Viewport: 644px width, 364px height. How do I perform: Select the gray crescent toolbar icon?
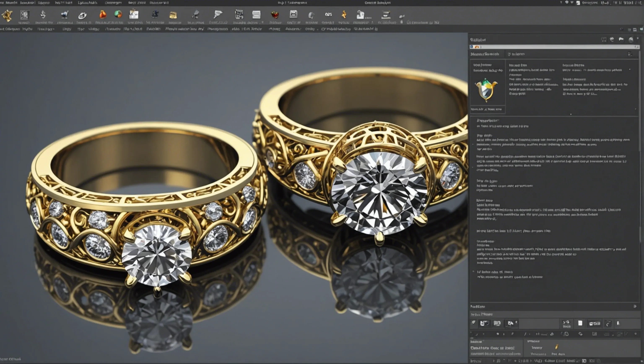(x=311, y=16)
